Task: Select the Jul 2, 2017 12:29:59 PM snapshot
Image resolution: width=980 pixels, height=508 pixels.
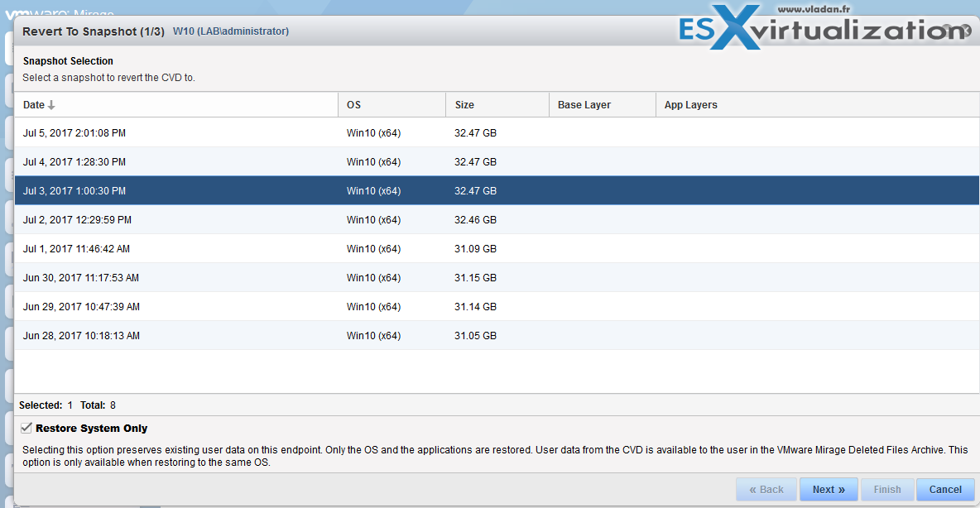Action: [497, 220]
